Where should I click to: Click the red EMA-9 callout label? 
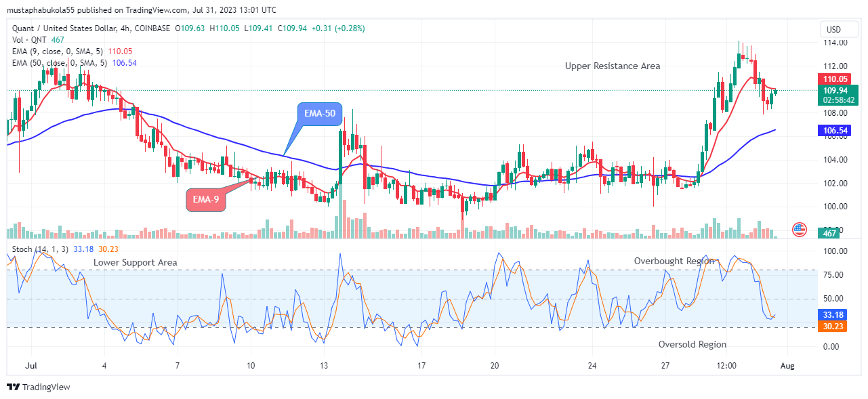pos(205,200)
